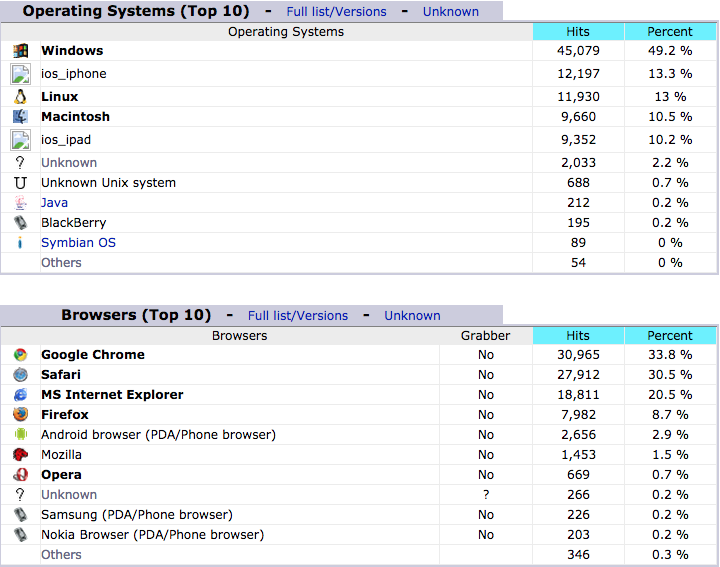
Task: Click the Linux penguin icon
Action: 20,96
